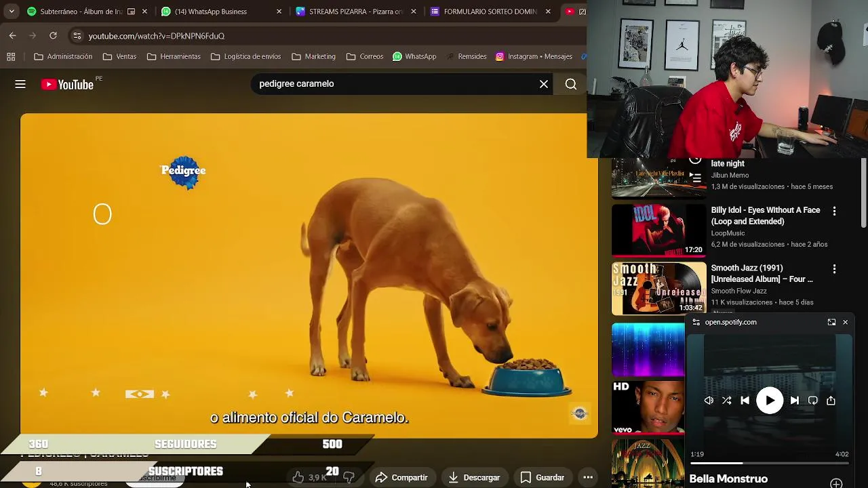Reload the page with the refresh icon

coord(53,35)
